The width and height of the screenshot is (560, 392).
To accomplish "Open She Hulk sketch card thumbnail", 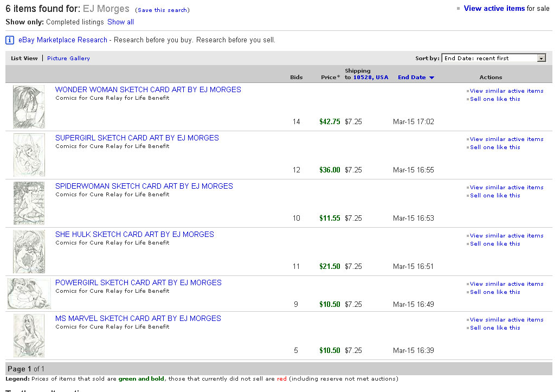I will pos(29,251).
